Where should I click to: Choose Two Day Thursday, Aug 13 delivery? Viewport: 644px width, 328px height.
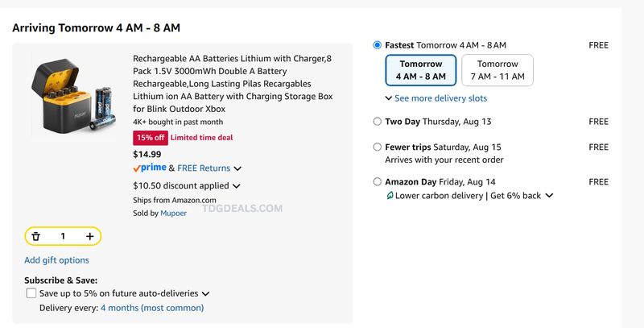coord(377,122)
